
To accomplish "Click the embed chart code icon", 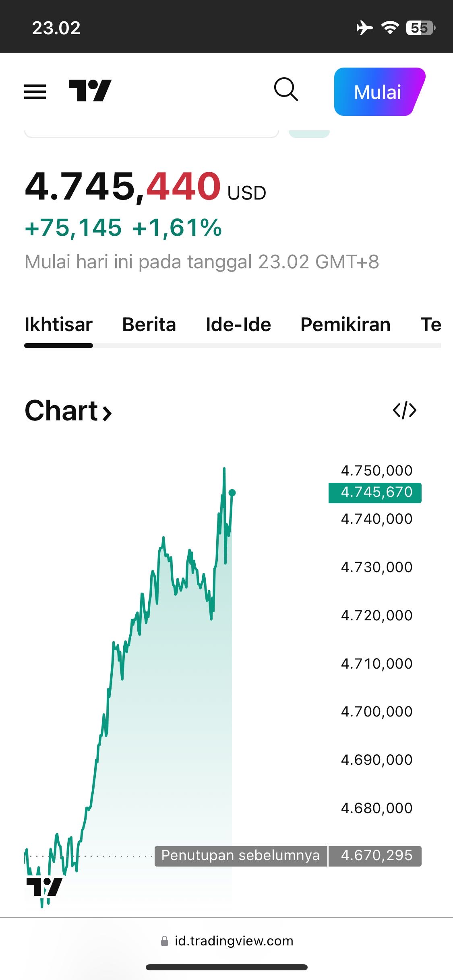I will coord(404,410).
